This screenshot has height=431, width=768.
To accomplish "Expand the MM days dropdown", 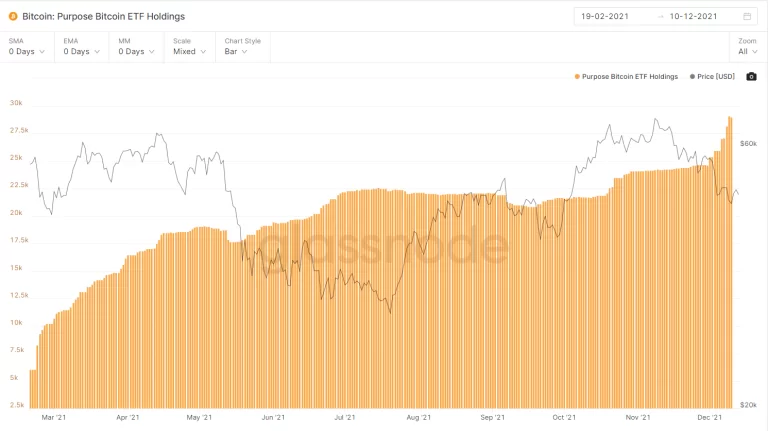I will click(x=137, y=51).
